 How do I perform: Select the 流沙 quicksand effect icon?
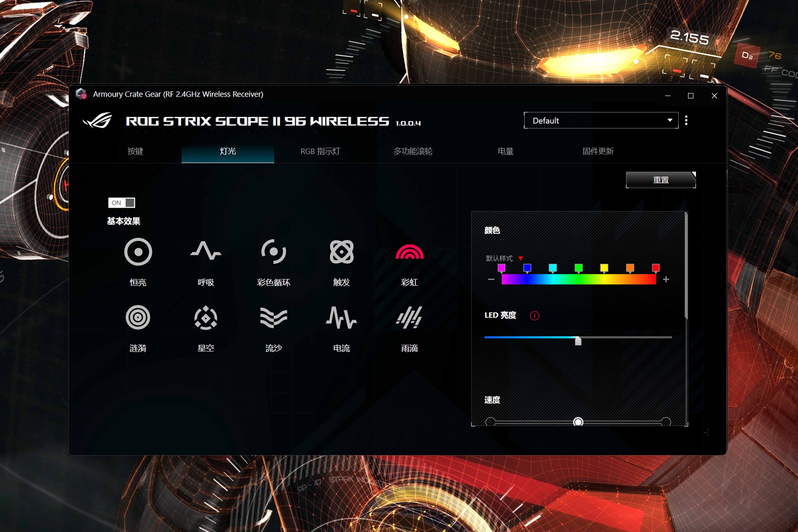coord(274,317)
